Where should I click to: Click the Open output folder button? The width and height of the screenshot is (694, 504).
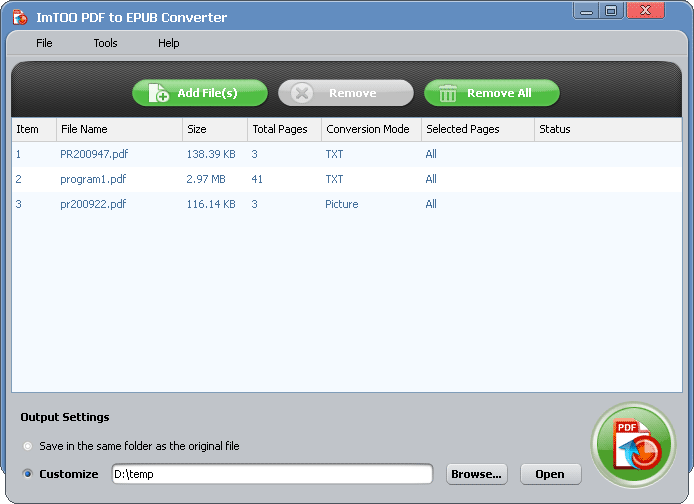[x=550, y=474]
